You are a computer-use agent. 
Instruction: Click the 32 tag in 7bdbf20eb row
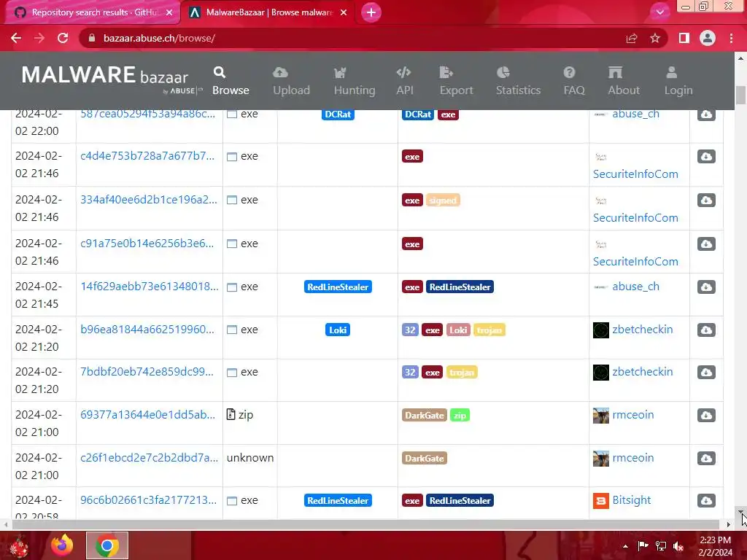[x=410, y=373]
